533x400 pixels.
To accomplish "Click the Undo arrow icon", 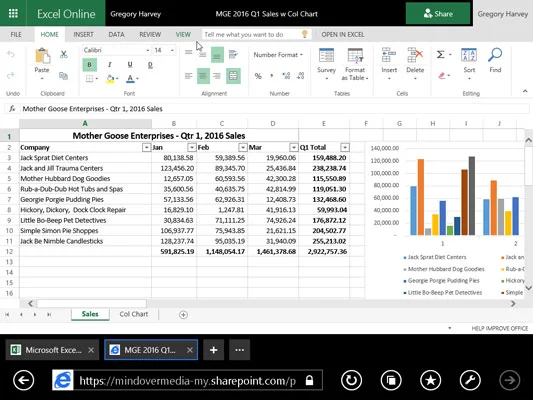I will (x=11, y=54).
